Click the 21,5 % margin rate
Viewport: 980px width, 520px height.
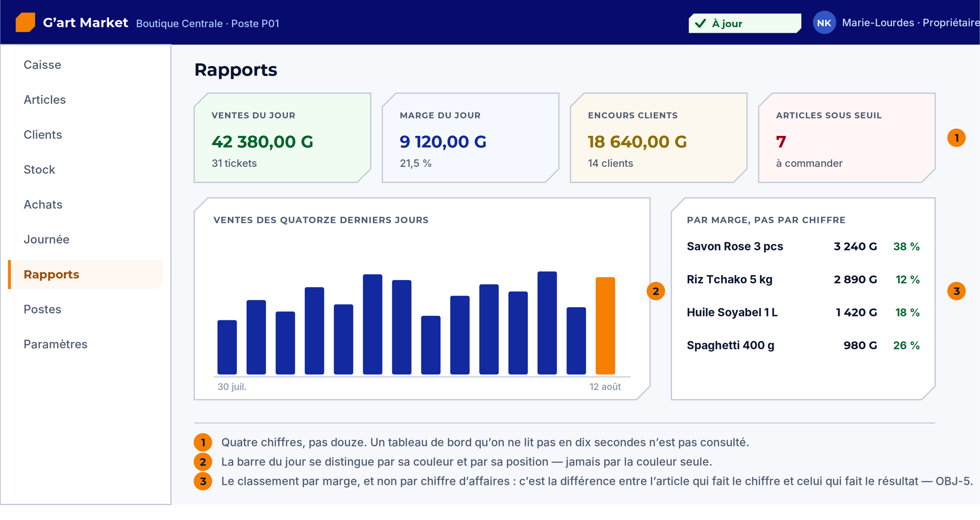[415, 163]
